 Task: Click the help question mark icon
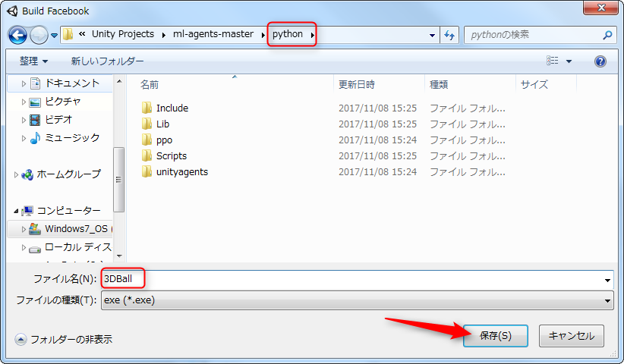coord(600,61)
